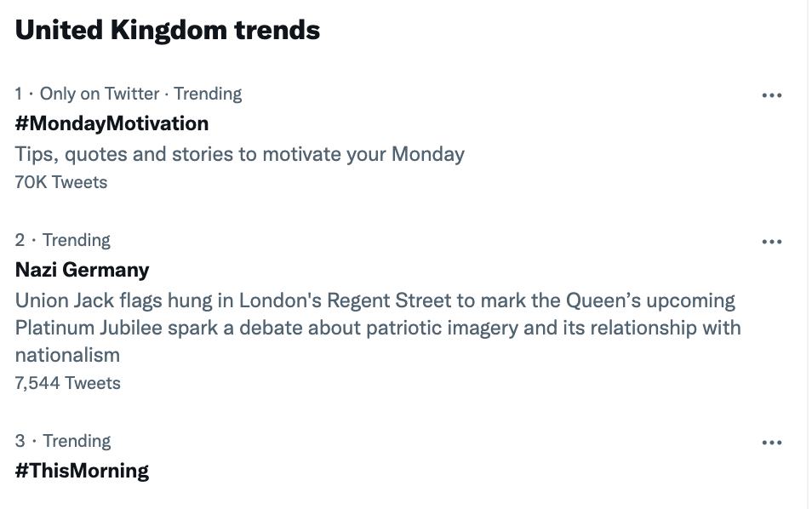This screenshot has width=812, height=509.
Task: Open more options for Nazi Germany trend
Action: pos(771,242)
